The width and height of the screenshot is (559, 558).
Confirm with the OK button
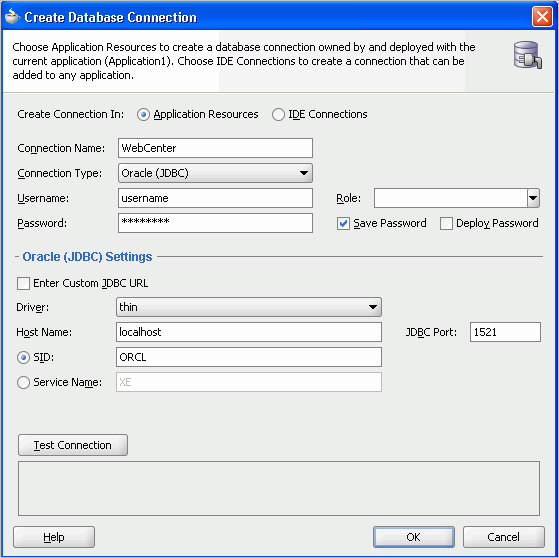tap(414, 537)
